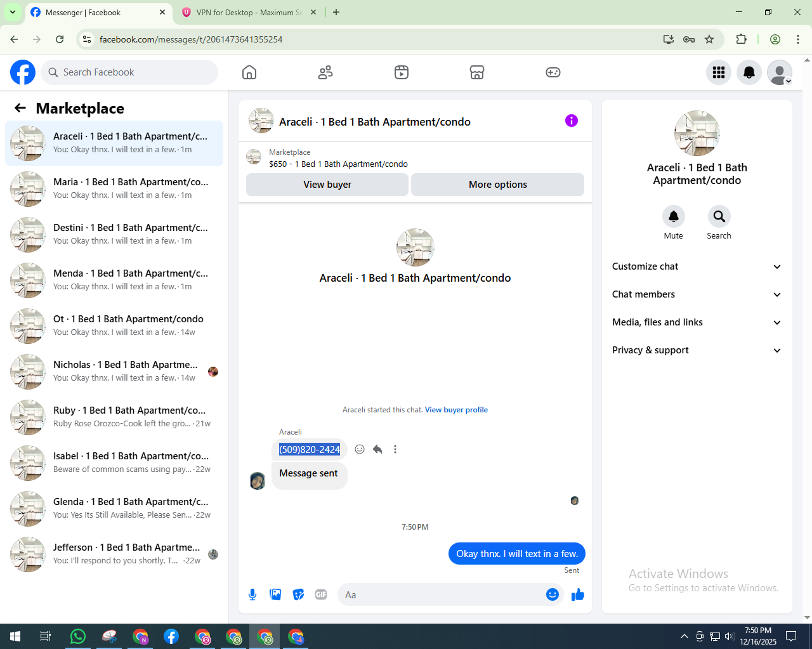The height and width of the screenshot is (649, 812).
Task: Open Maria's apartment chat
Action: tap(114, 189)
